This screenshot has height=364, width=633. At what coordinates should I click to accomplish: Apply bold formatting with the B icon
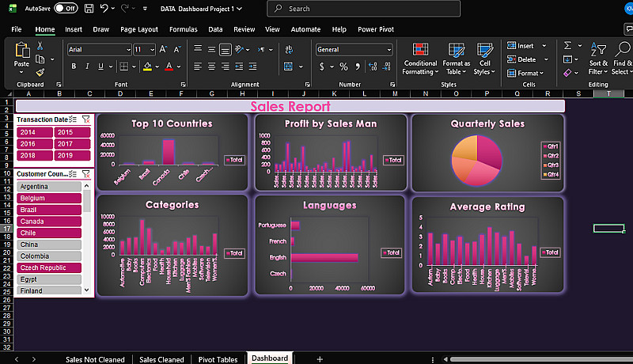[74, 66]
